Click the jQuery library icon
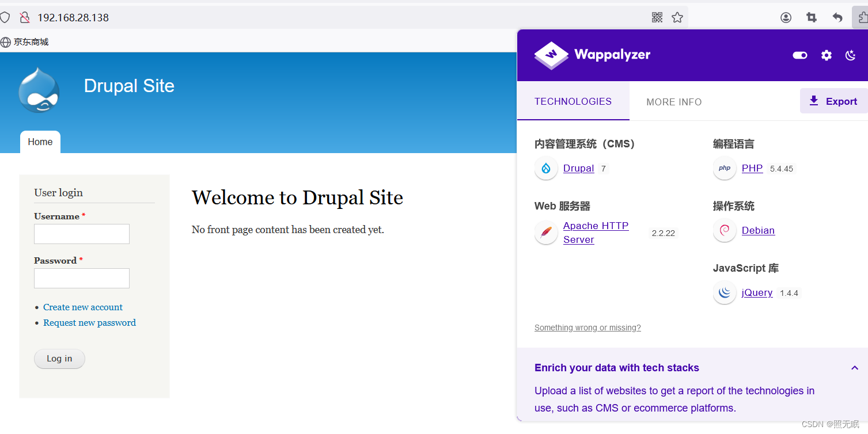This screenshot has width=868, height=434. 725,292
